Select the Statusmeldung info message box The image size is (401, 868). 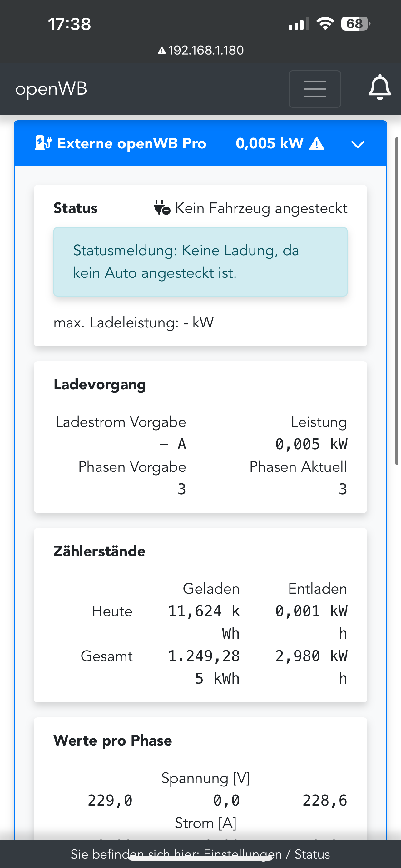click(200, 262)
